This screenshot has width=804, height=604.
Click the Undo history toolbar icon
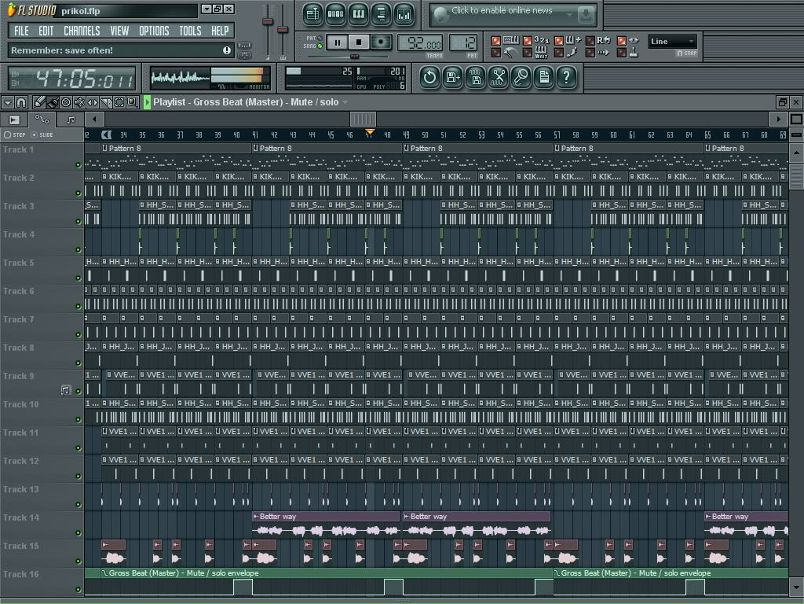[x=429, y=76]
